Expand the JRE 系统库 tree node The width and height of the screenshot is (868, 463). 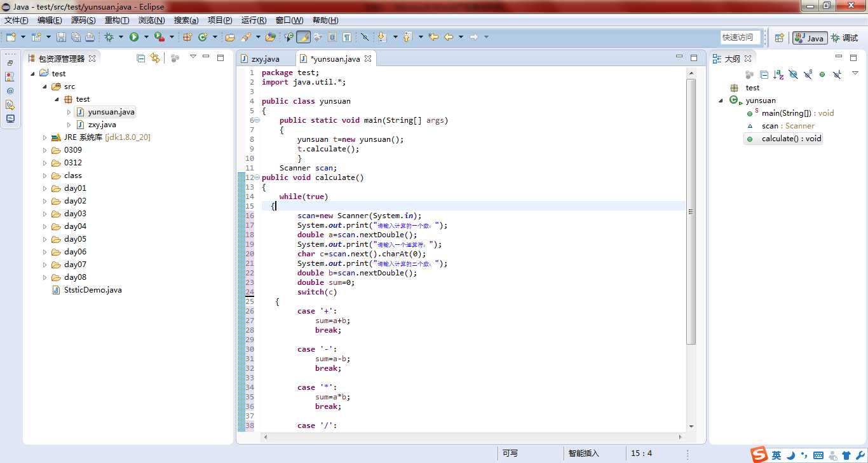pos(44,137)
